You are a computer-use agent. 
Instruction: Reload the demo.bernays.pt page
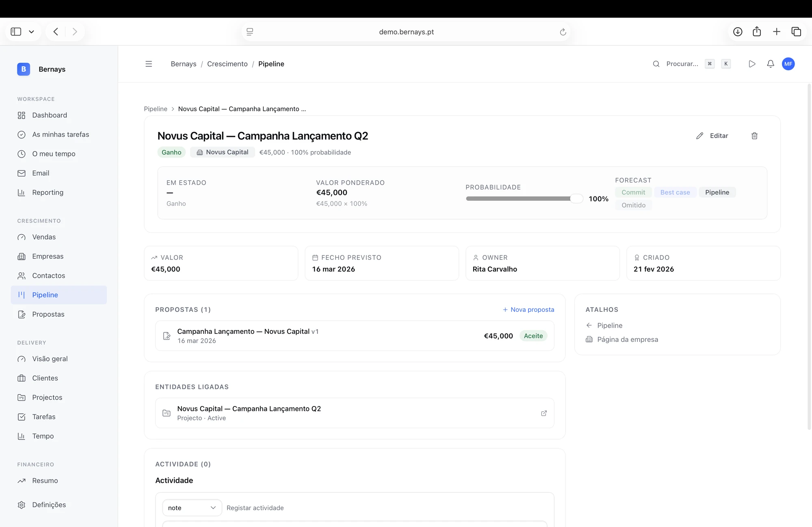click(563, 32)
